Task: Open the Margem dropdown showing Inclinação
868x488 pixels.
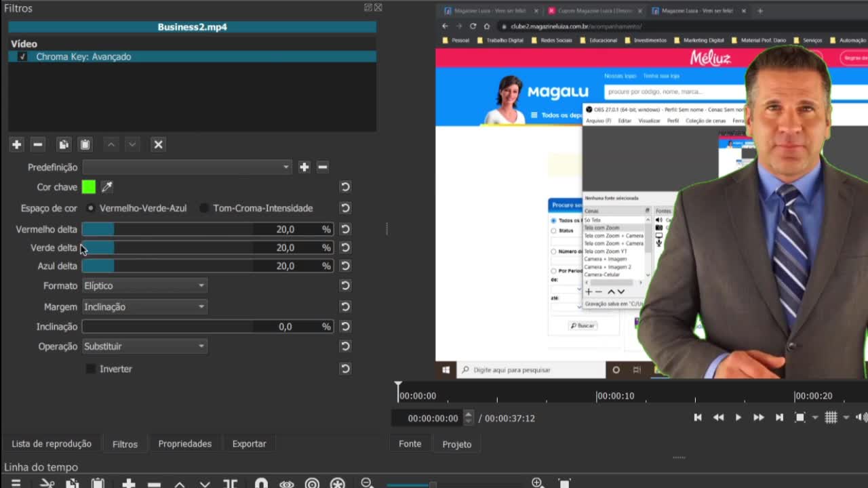Action: point(144,306)
